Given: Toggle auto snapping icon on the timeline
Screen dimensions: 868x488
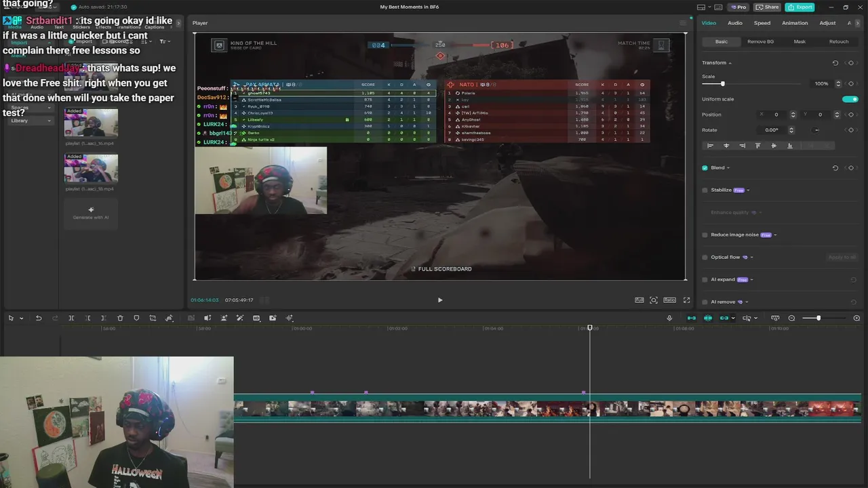Looking at the screenshot, I should pyautogui.click(x=708, y=318).
